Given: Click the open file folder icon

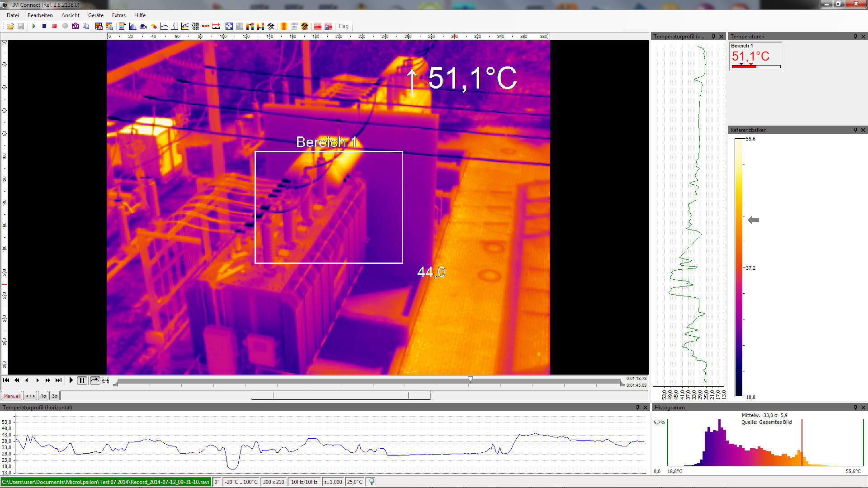Looking at the screenshot, I should [10, 26].
